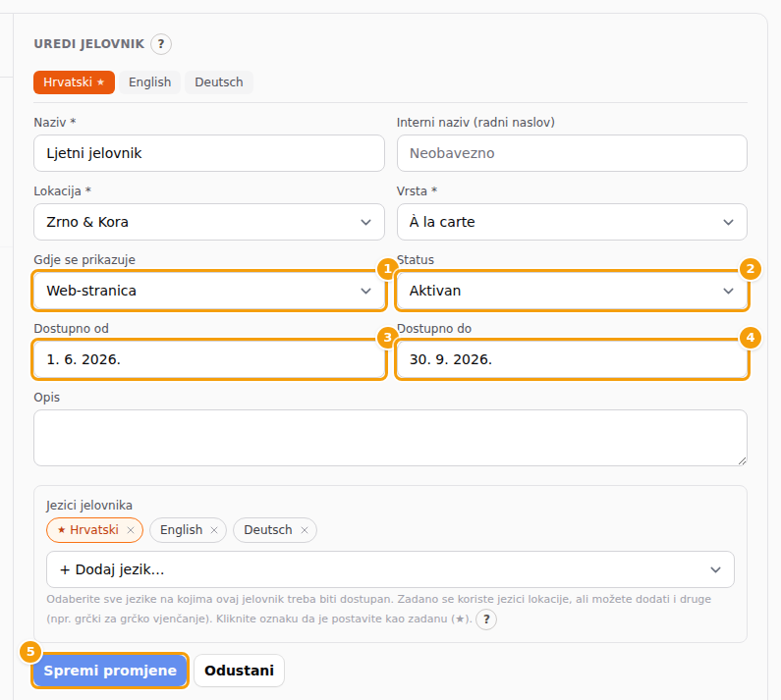Viewport: 781px width, 700px height.
Task: Click Spremi promjene button
Action: [110, 671]
